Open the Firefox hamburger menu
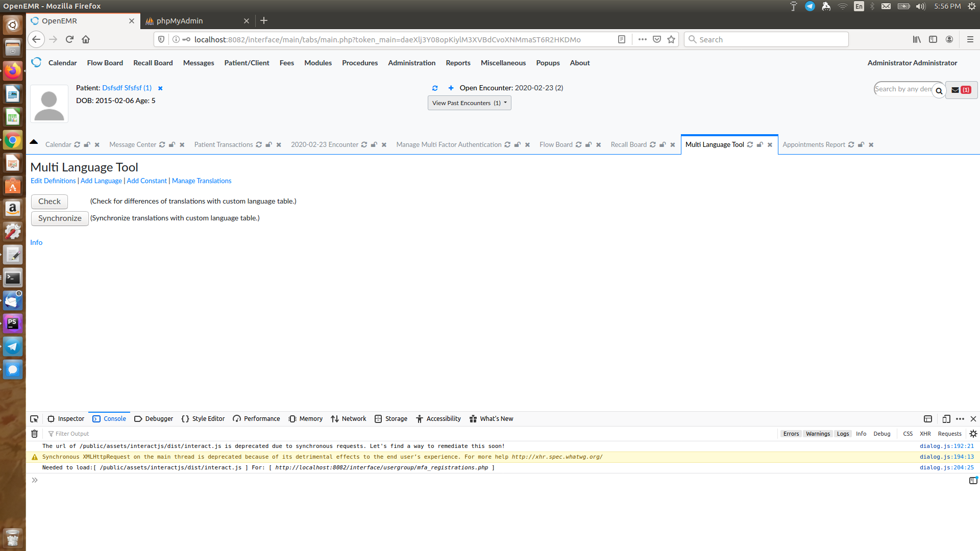Screen dimensions: 980x551 (x=969, y=39)
